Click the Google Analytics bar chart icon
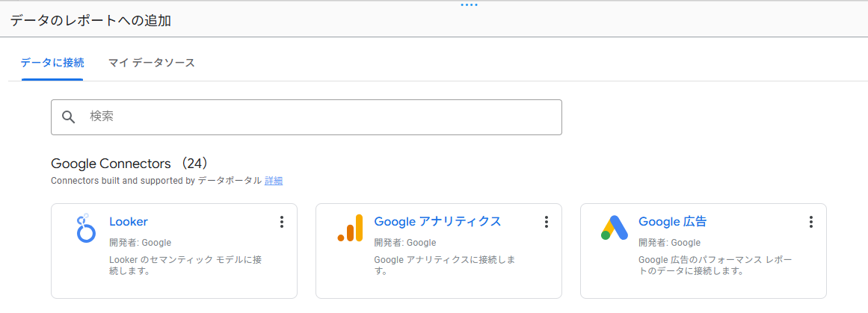Viewport: 868px width, 313px height. click(350, 228)
